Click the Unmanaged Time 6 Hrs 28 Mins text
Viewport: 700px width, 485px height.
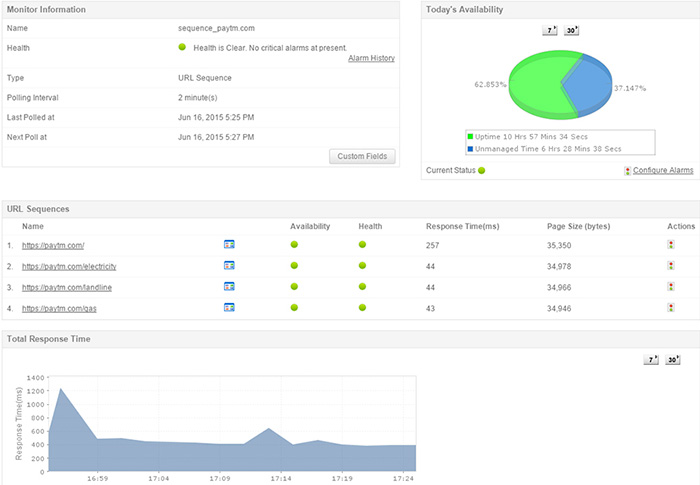(548, 149)
